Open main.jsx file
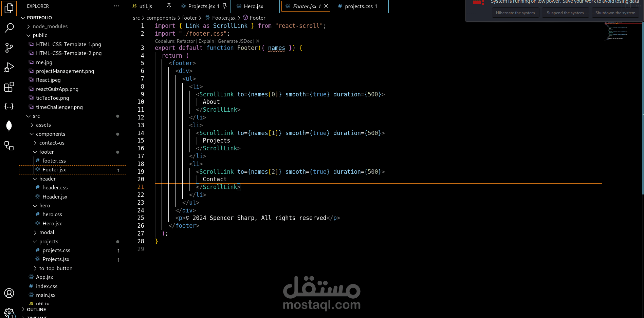644x318 pixels. click(x=72, y=295)
